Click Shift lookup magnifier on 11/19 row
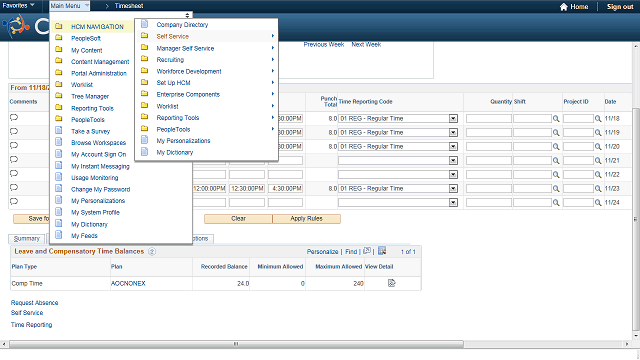 pos(556,133)
